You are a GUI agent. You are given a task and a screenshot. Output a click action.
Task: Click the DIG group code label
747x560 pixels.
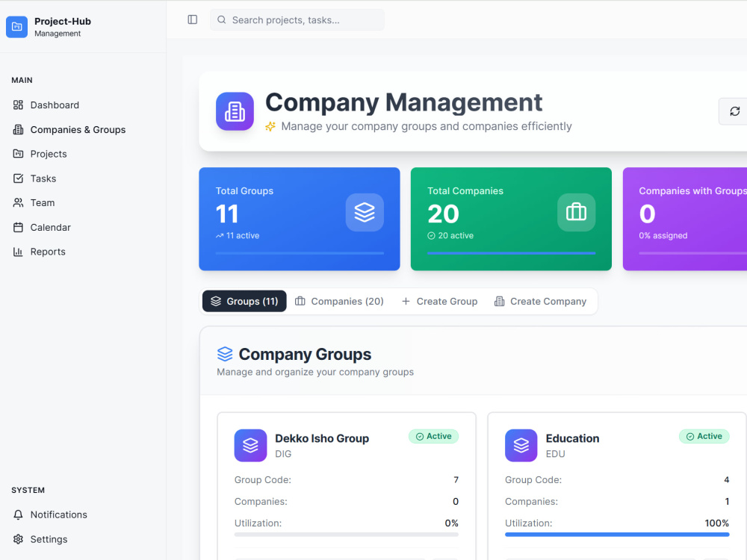coord(283,454)
